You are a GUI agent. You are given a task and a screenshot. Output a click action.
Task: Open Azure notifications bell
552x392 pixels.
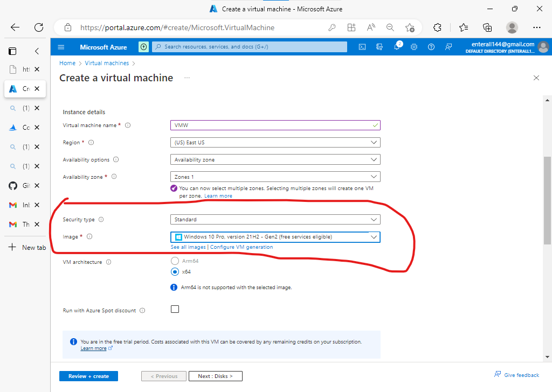(397, 47)
